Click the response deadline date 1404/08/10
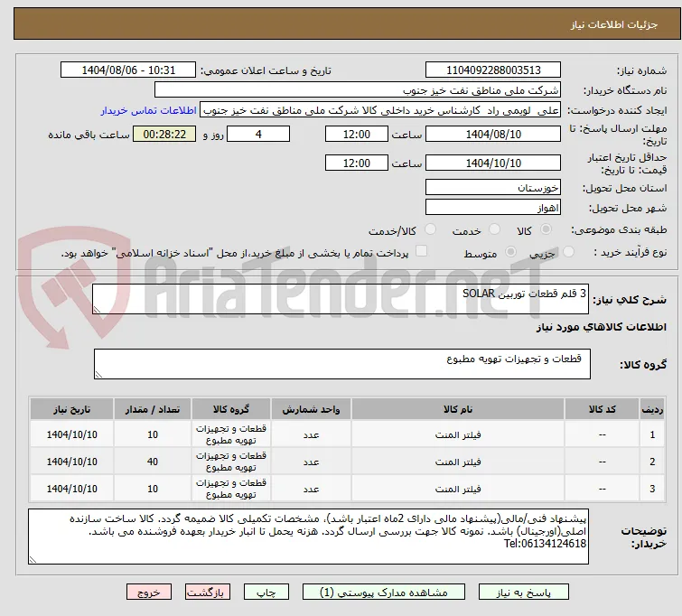 (493, 134)
